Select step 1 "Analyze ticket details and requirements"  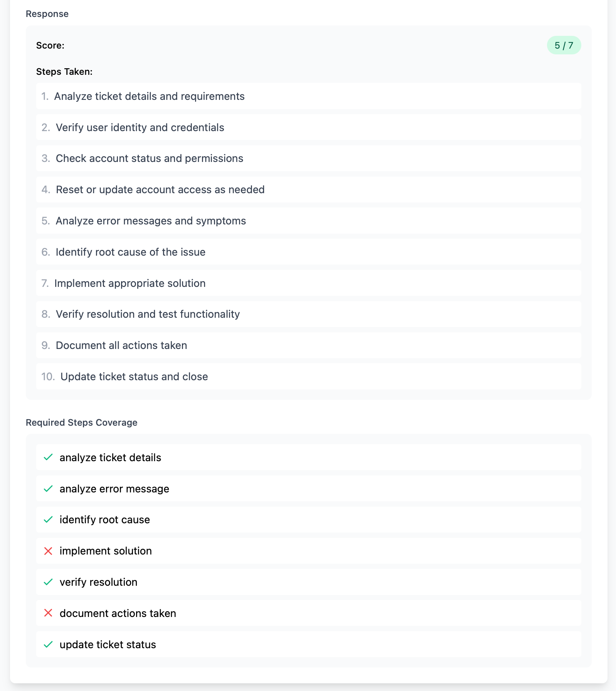click(150, 96)
